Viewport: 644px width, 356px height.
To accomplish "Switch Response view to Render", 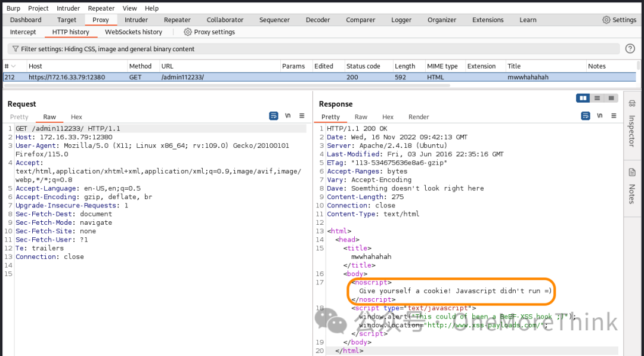I will tap(419, 117).
